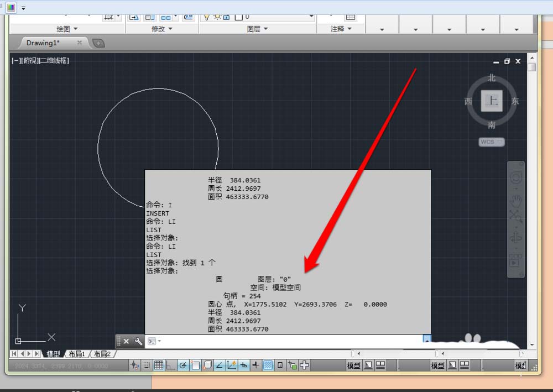
Task: Switch to the 布局2 layout tab
Action: click(102, 354)
